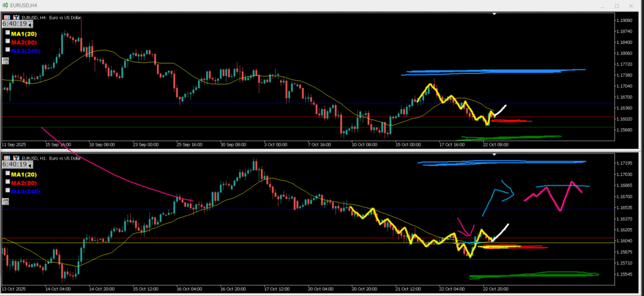Viewport: 644px width, 296px height.
Task: Click the grid panel icon in the H4 chart
Action: point(5,17)
